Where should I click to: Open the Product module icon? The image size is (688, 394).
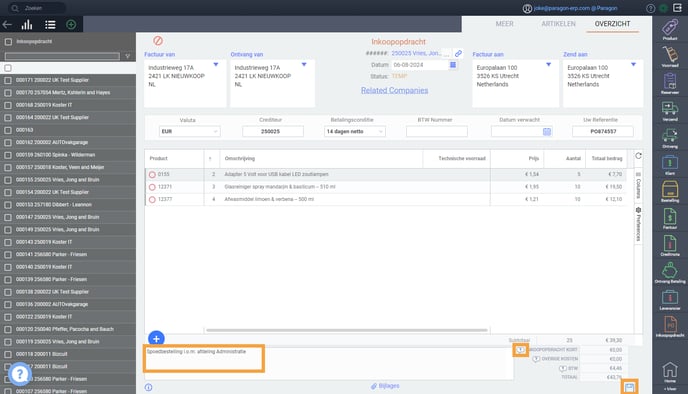click(x=670, y=28)
